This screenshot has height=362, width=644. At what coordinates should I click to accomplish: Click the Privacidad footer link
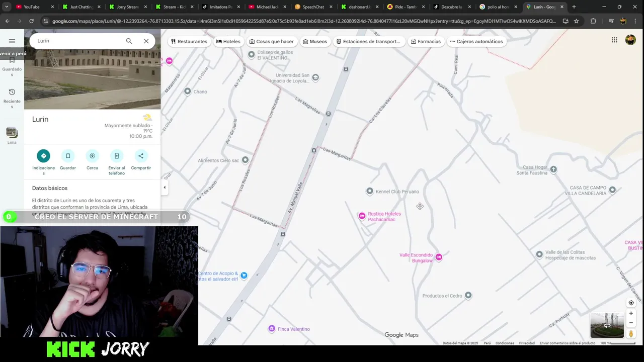pos(527,343)
